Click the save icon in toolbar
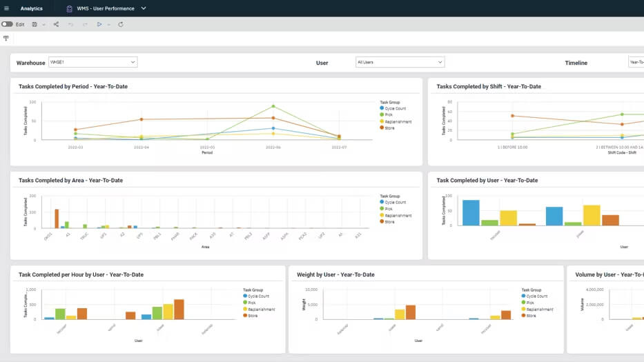The image size is (644, 362). coord(35,24)
